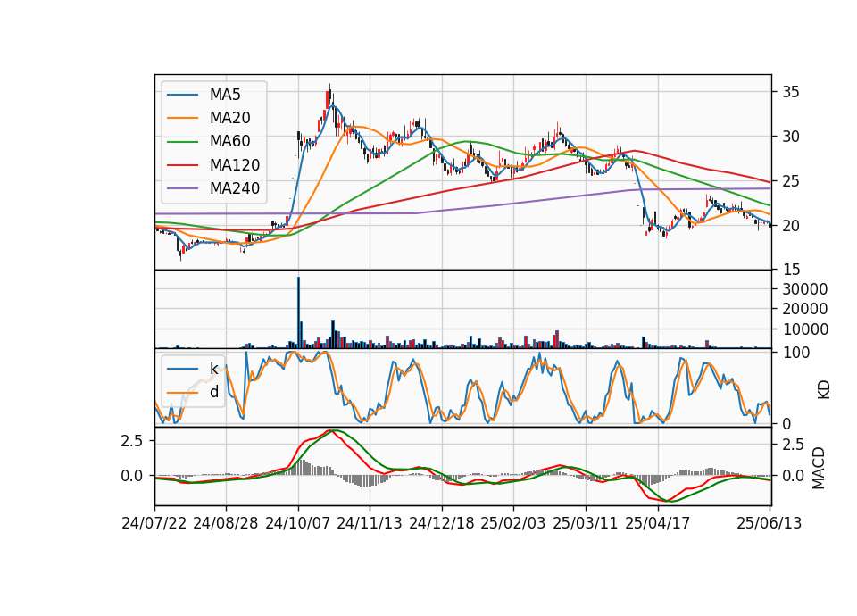Click the 25/04/17 date label
Image resolution: width=857 pixels, height=616 pixels.
(x=658, y=524)
